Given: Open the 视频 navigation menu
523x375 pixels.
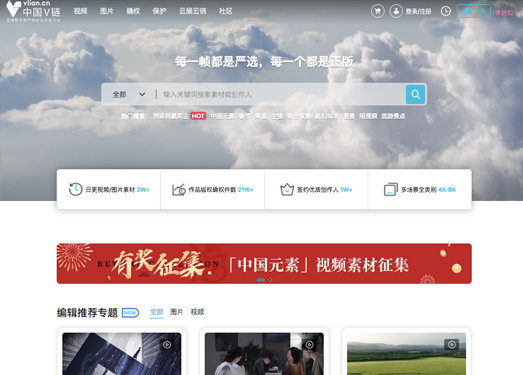Looking at the screenshot, I should pyautogui.click(x=80, y=11).
